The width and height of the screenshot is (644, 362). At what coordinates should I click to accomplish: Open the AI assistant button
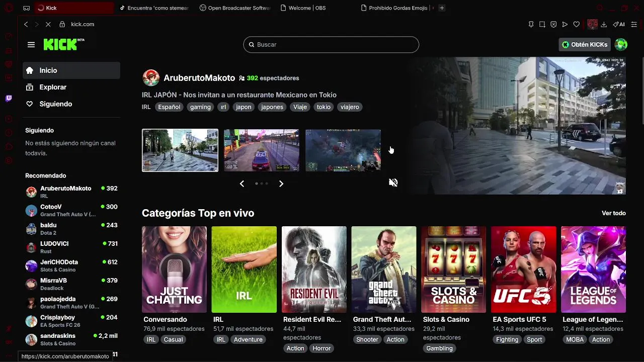point(618,24)
